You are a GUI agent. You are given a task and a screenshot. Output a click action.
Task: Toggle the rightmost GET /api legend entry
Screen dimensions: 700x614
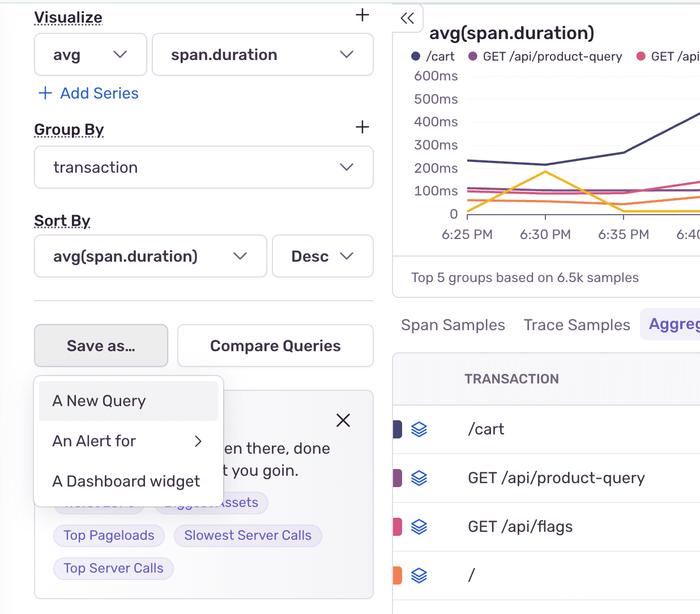668,56
